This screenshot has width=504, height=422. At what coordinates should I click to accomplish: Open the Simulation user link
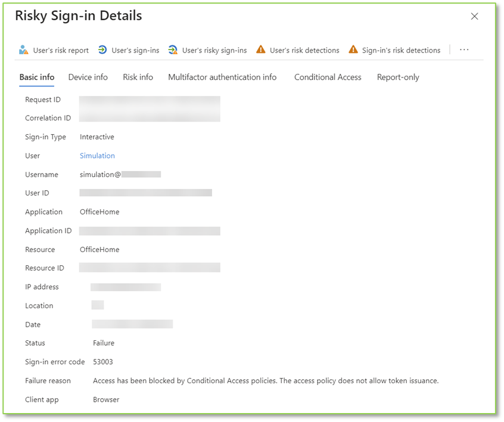(97, 156)
